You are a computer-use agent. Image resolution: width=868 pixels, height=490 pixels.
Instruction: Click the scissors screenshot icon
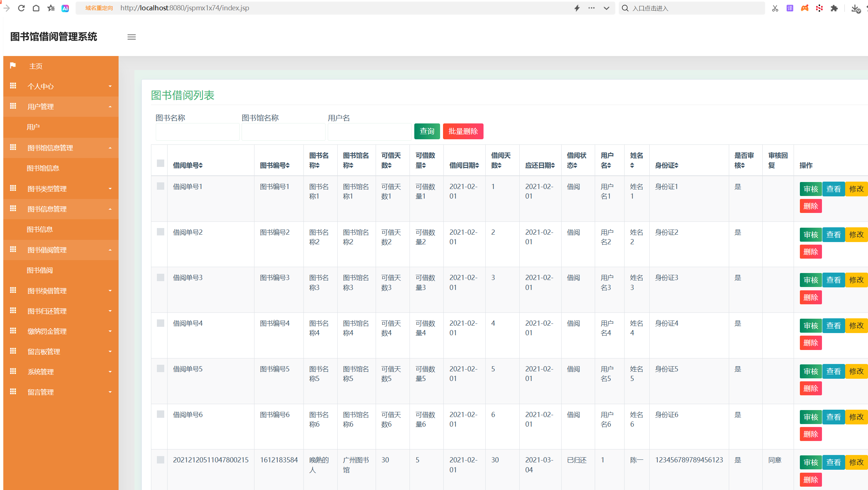pos(775,8)
